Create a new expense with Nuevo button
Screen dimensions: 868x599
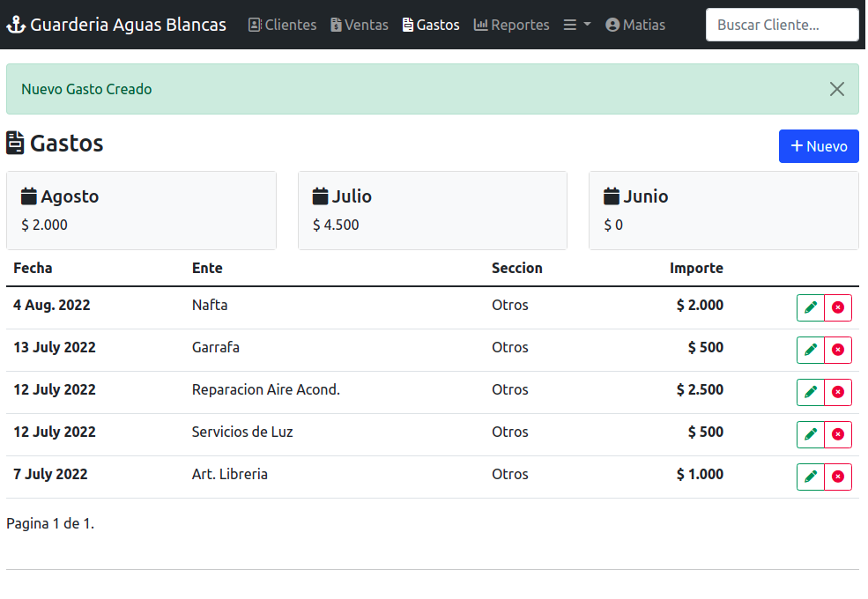coord(819,146)
